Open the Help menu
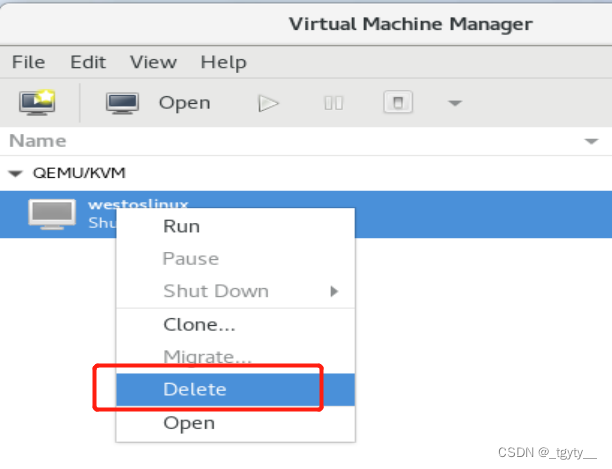 point(223,62)
